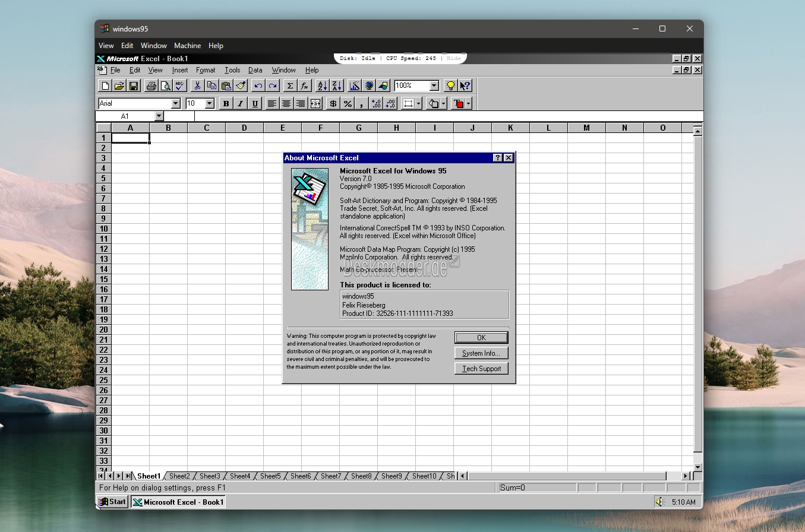Toggle Italic formatting button
Viewport: 805px width, 532px height.
240,103
